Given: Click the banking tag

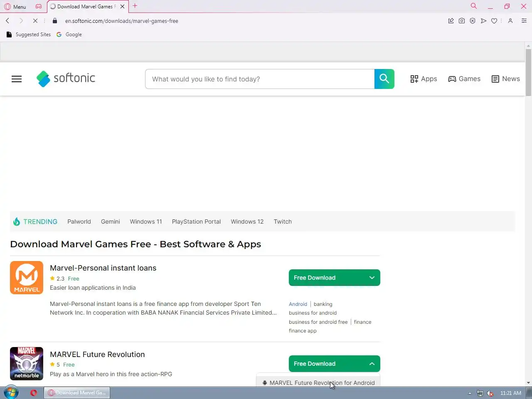Looking at the screenshot, I should [323, 304].
